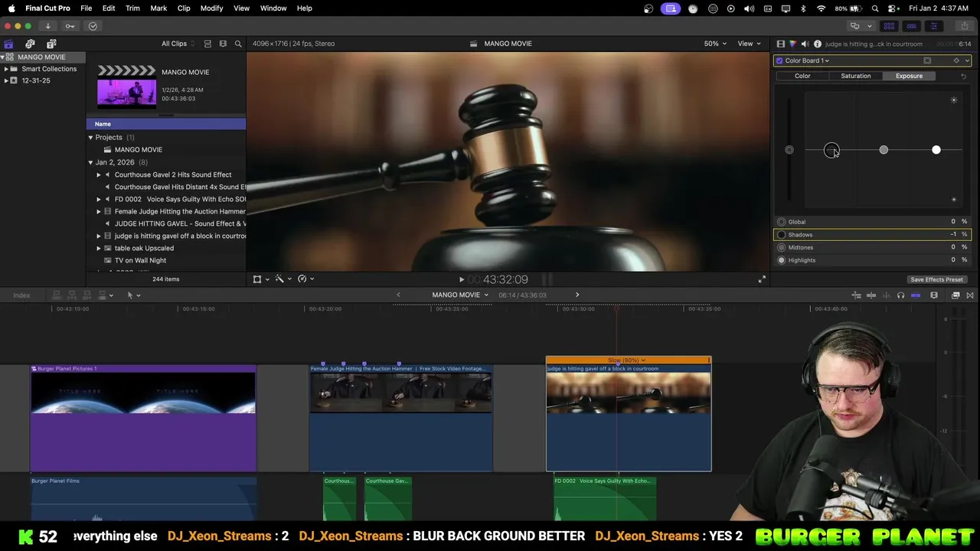The image size is (980, 551).
Task: Select the Shadows exposure puck
Action: click(831, 150)
